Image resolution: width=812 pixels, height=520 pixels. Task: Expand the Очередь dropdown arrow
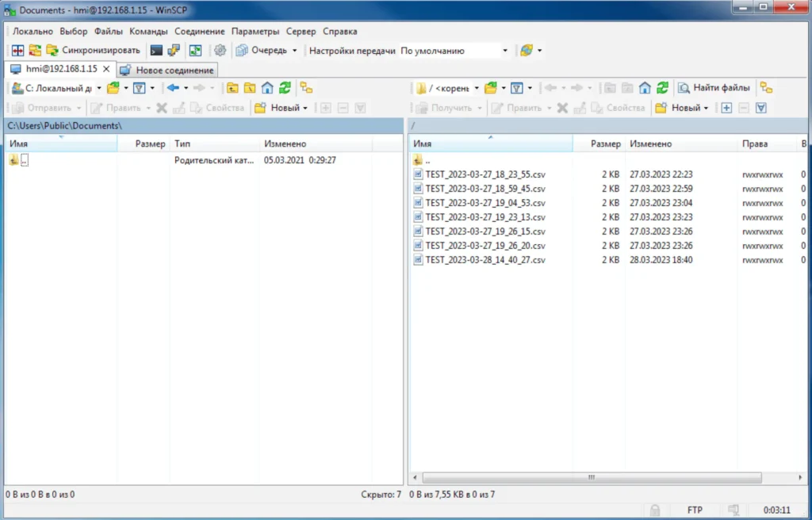[x=295, y=50]
